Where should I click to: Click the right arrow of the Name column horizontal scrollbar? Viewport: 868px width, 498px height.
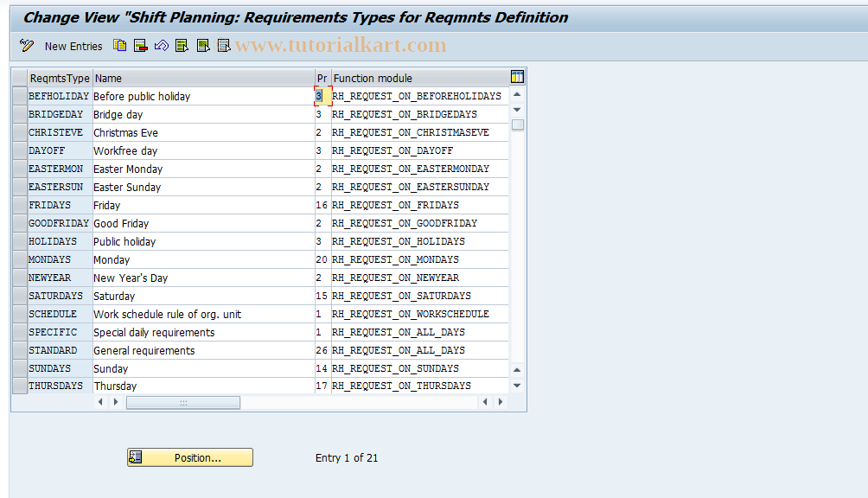116,402
